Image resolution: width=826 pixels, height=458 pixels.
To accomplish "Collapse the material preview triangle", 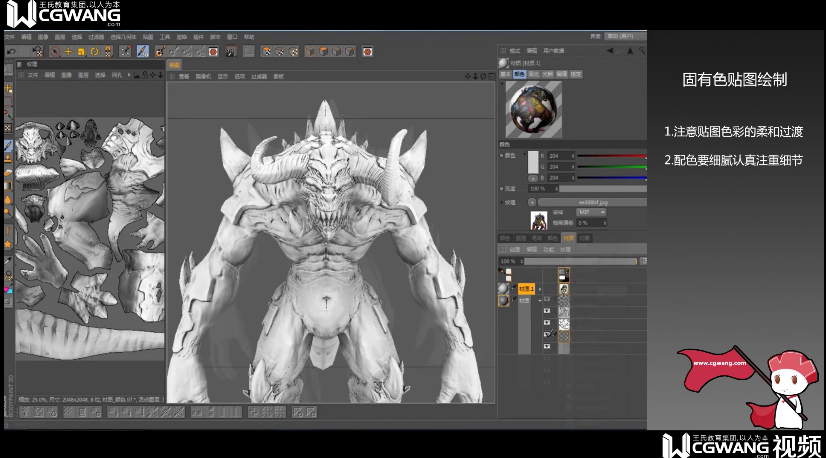I will pyautogui.click(x=501, y=83).
